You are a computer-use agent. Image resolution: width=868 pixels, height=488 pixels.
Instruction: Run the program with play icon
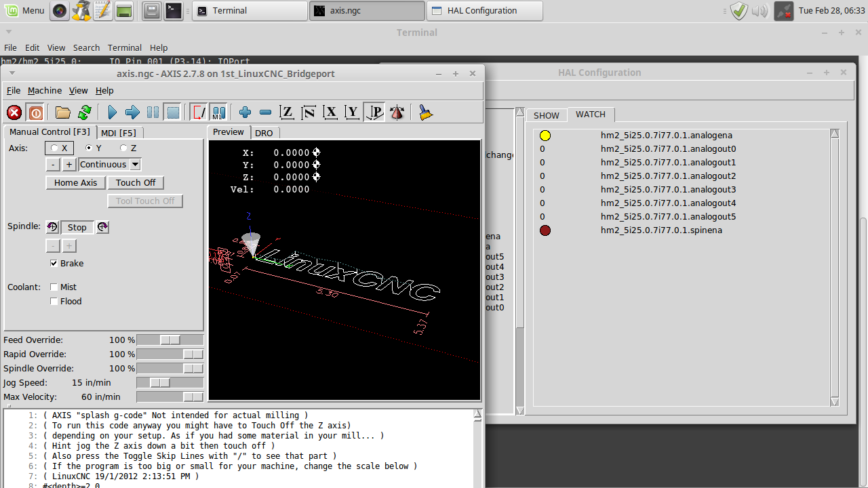113,113
